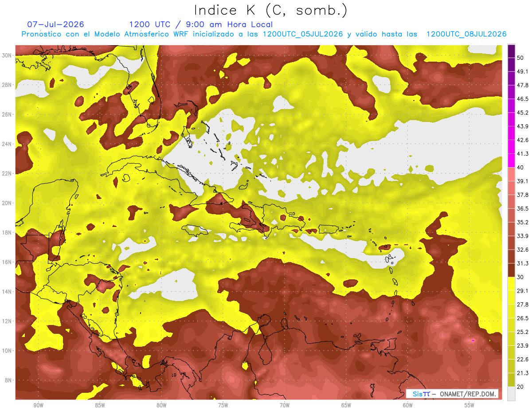Click the "60W" longitude label

(408, 406)
